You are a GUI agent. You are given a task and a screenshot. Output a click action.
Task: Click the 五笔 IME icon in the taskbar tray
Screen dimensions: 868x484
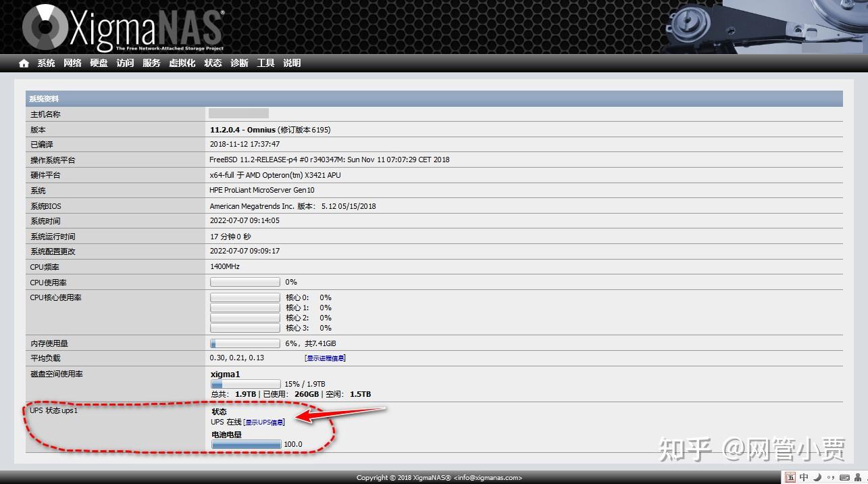point(790,477)
